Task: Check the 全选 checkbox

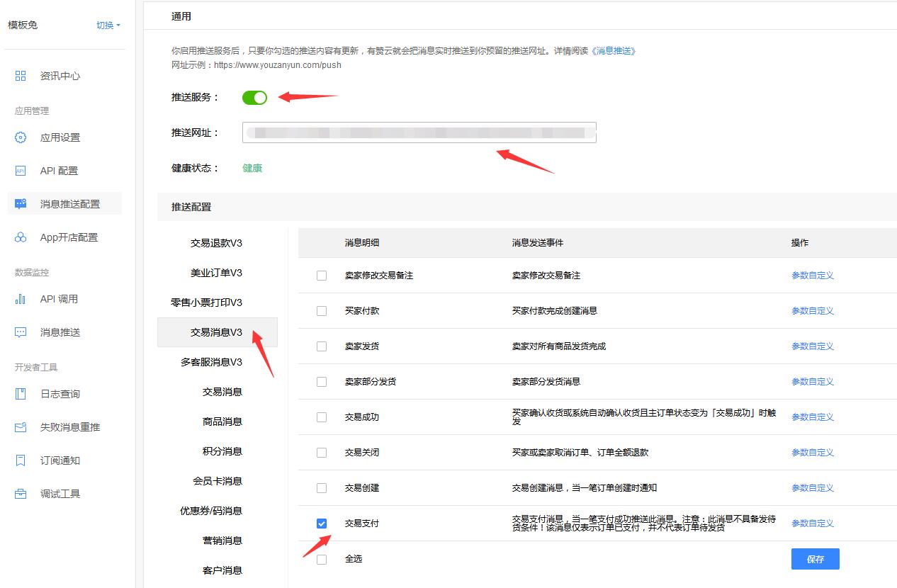Action: click(x=322, y=559)
